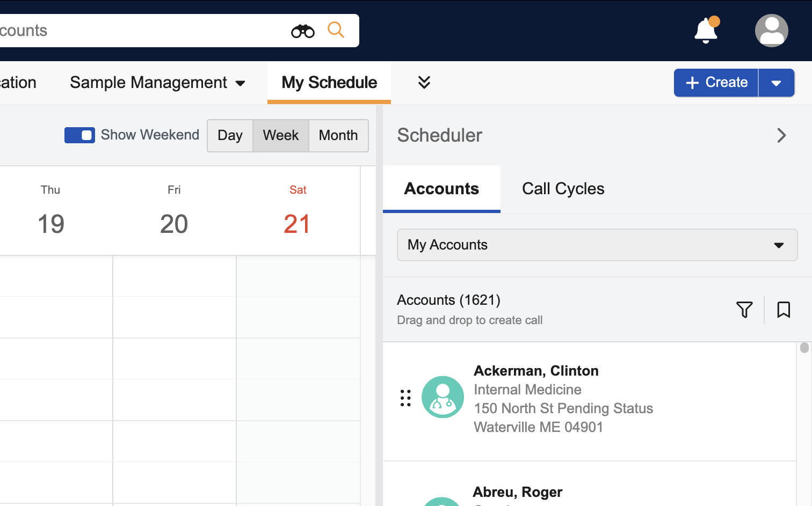Expand the My Accounts dropdown
Screen dimensions: 812x506
(x=597, y=245)
